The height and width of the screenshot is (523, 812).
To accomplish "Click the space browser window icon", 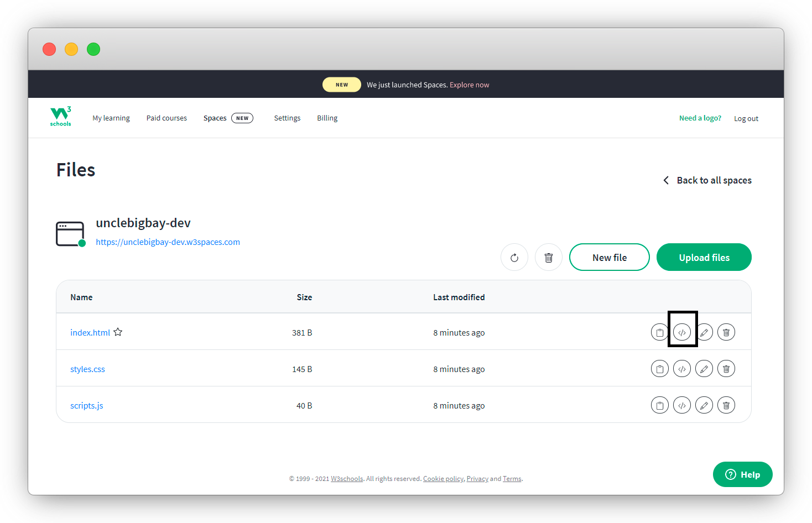I will pos(71,234).
